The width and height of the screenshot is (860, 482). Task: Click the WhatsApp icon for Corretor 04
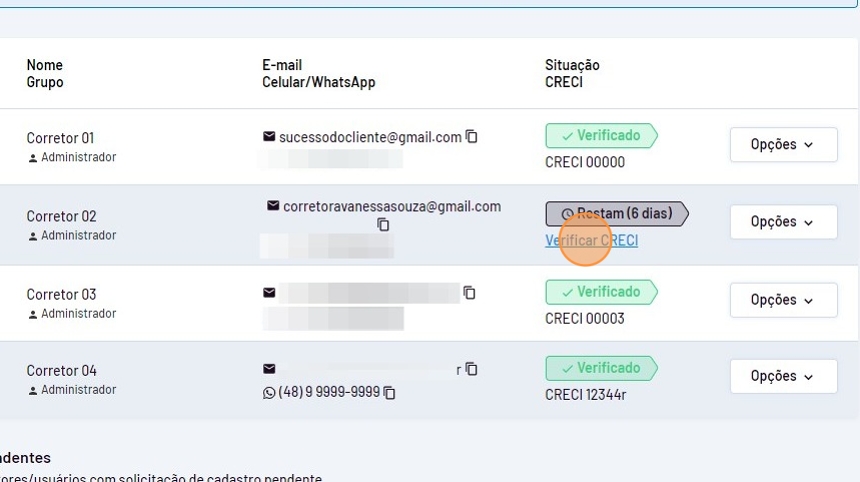point(269,393)
